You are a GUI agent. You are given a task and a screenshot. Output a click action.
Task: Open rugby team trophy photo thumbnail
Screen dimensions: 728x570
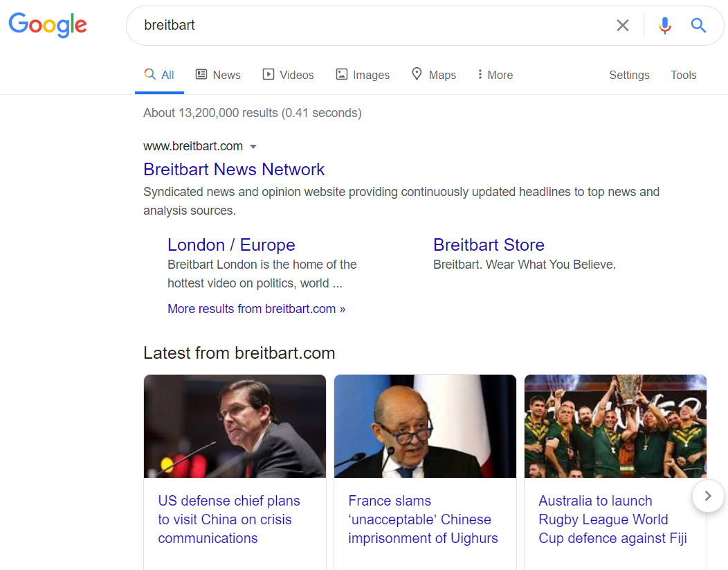click(616, 426)
